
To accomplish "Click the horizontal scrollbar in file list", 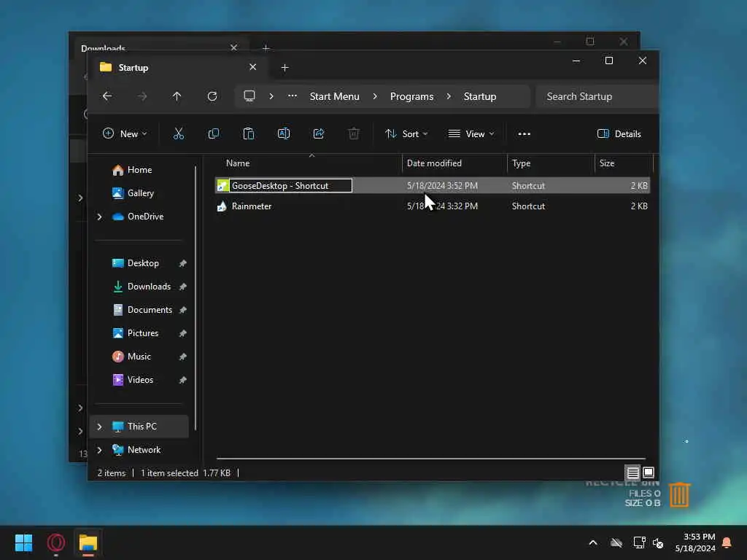I will pyautogui.click(x=430, y=459).
